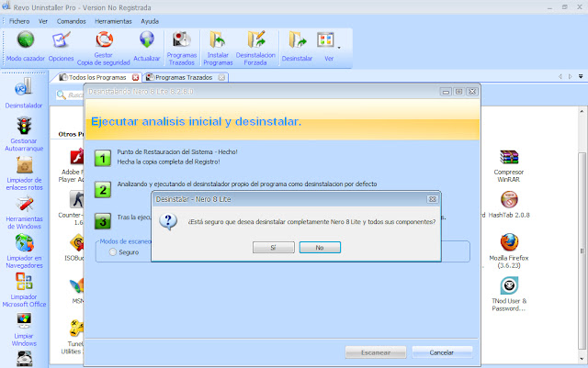Click Cancelar in uninstall wizard
Screen dimensions: 588x368
(442, 352)
